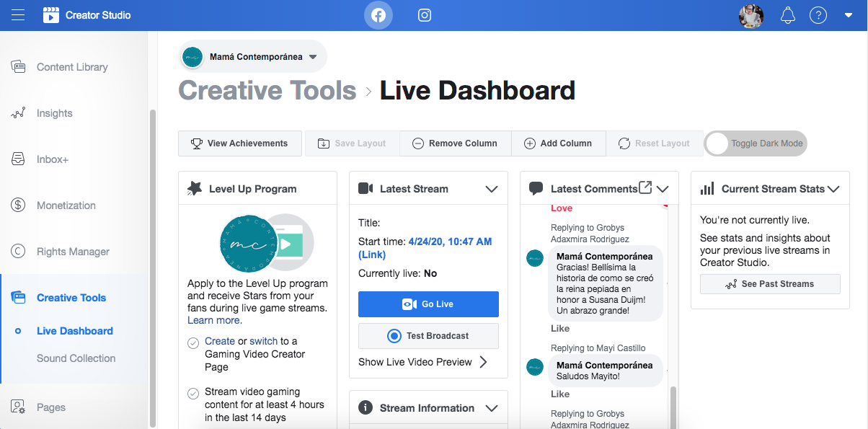Pop out Latest Comments in new window
Viewport: 868px width, 429px height.
645,187
